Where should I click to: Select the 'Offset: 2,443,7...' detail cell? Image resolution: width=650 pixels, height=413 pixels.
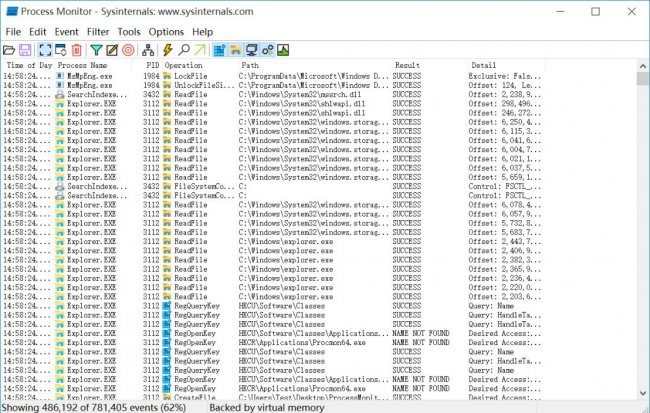tap(505, 241)
